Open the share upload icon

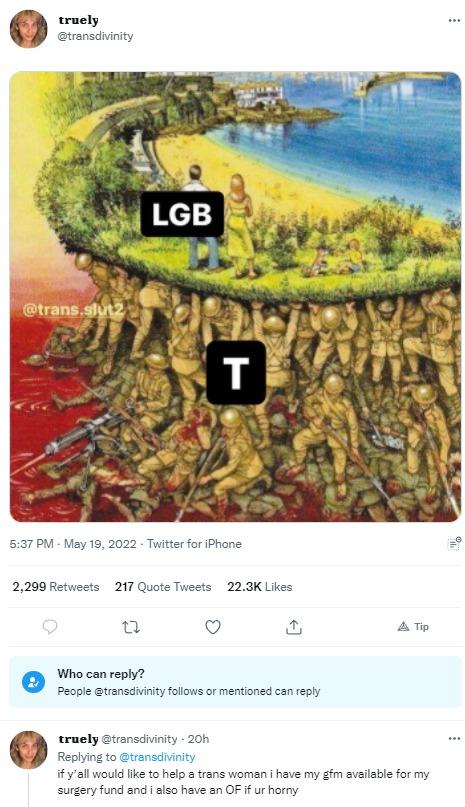[x=294, y=627]
